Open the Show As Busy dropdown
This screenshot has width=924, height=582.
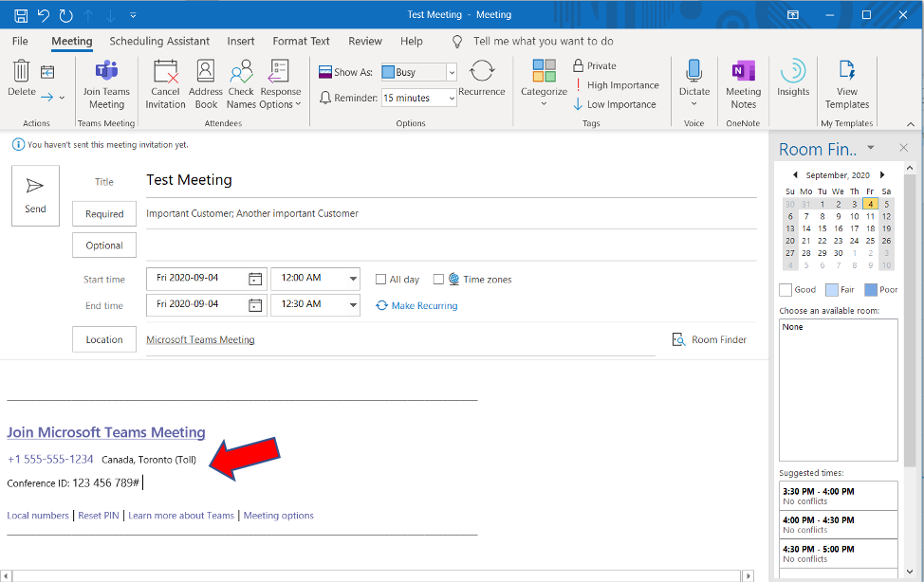[451, 72]
